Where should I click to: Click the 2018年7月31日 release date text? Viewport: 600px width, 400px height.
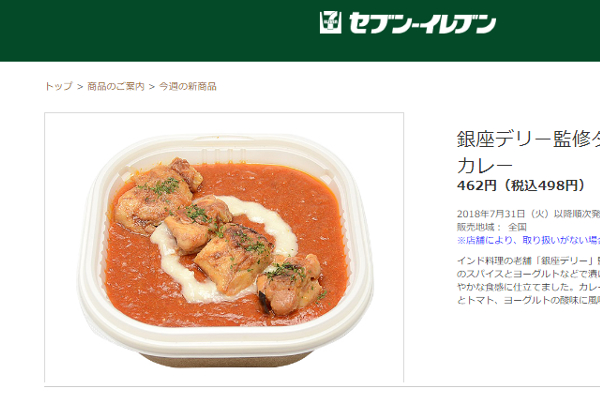(528, 214)
